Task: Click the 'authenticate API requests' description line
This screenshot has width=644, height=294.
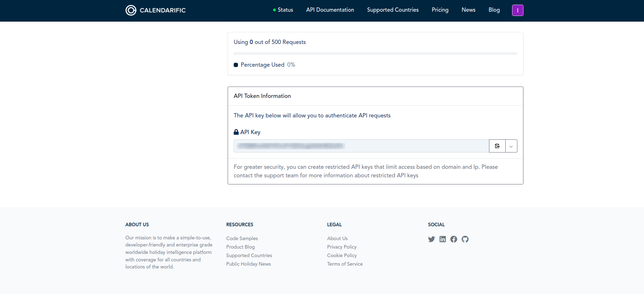Action: pyautogui.click(x=312, y=116)
